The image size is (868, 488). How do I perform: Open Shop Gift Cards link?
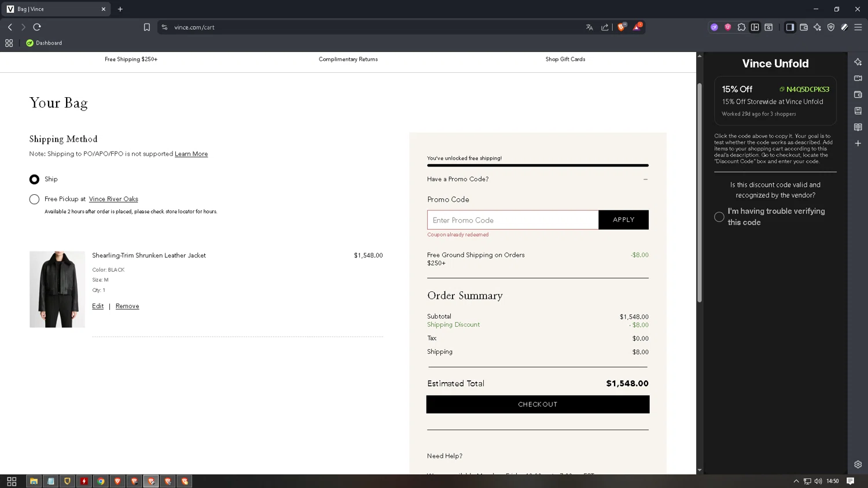tap(565, 59)
